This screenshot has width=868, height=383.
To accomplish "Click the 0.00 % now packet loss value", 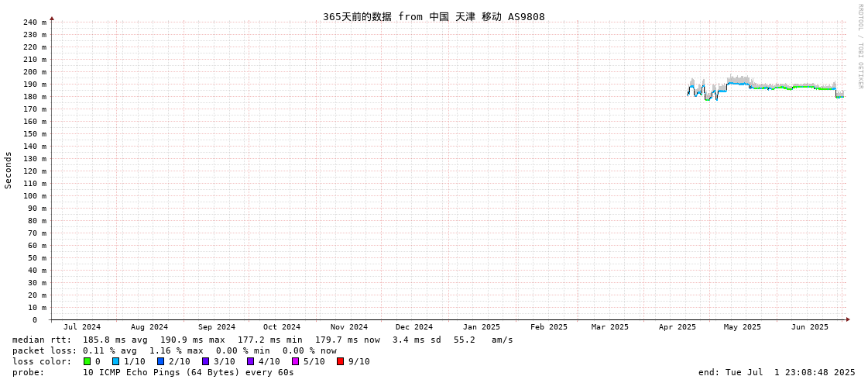I will coord(310,351).
